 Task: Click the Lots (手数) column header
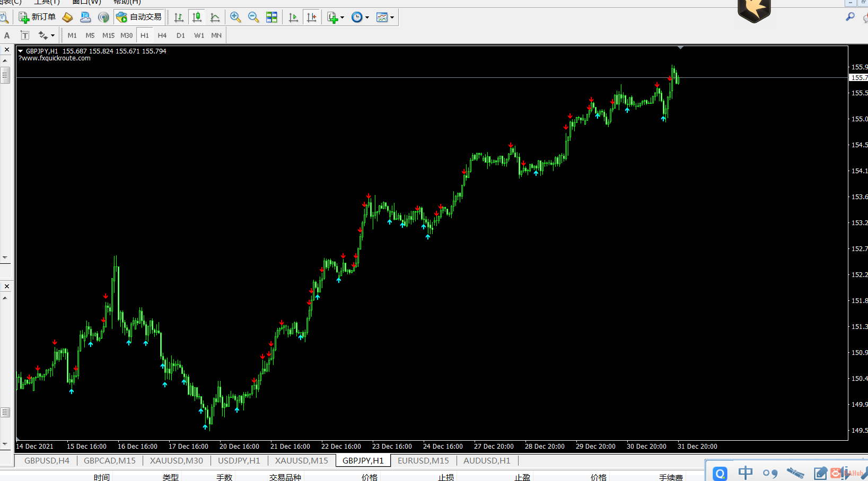point(224,477)
